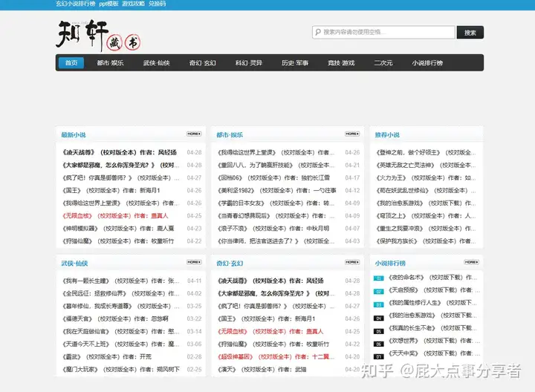535x392 pixels.
Task: Click the 最新小说 section heading
Action: [74, 134]
